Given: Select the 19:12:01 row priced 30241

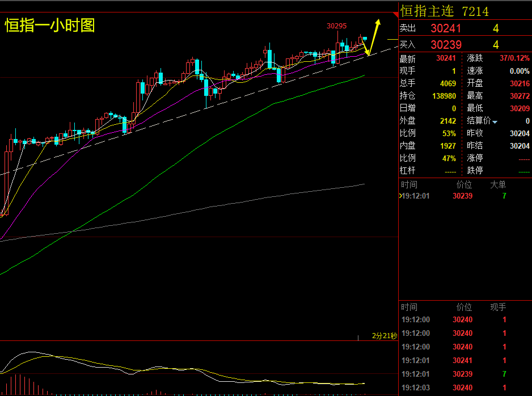Looking at the screenshot, I should pyautogui.click(x=465, y=360).
